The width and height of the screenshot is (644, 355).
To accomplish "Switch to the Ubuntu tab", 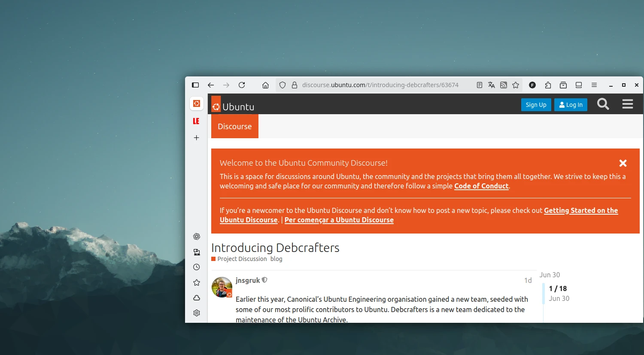I will point(196,103).
